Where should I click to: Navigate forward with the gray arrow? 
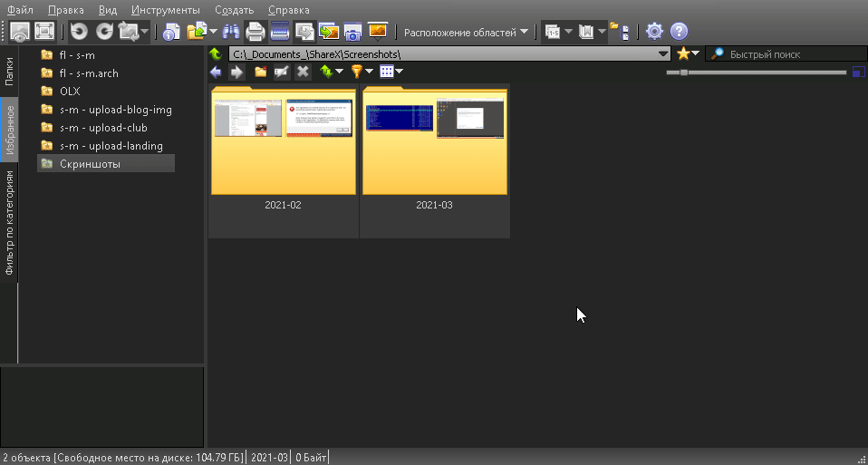236,72
